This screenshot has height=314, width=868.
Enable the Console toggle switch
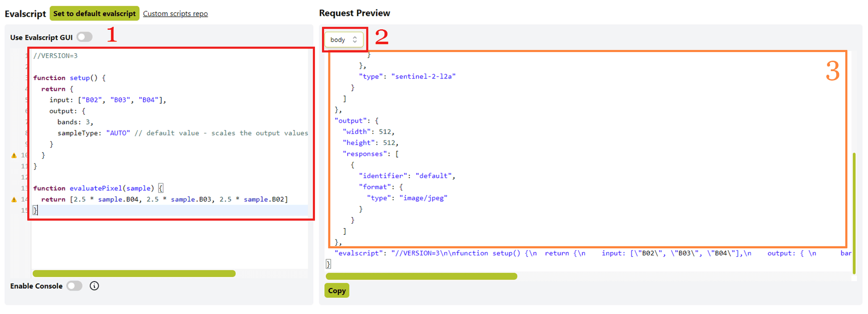(75, 286)
